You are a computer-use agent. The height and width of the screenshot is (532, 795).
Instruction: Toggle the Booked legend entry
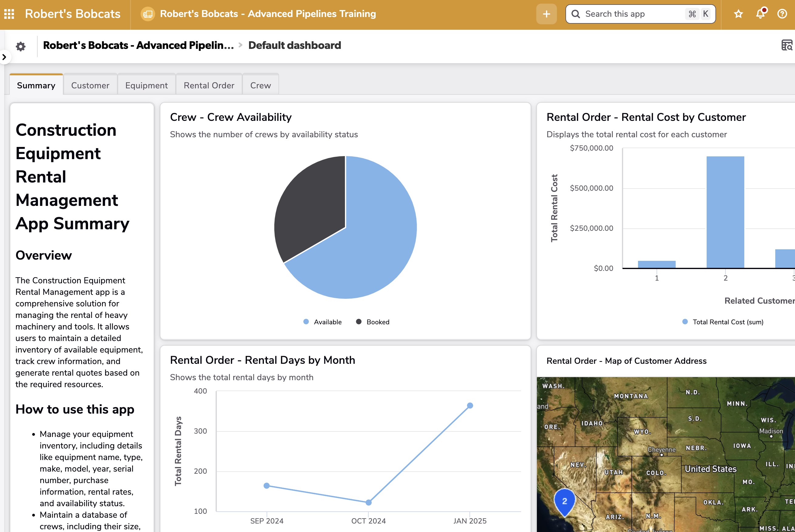[373, 322]
